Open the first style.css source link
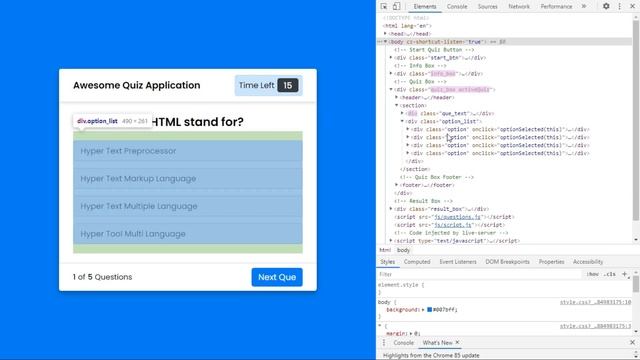The height and width of the screenshot is (360, 640). (595, 302)
